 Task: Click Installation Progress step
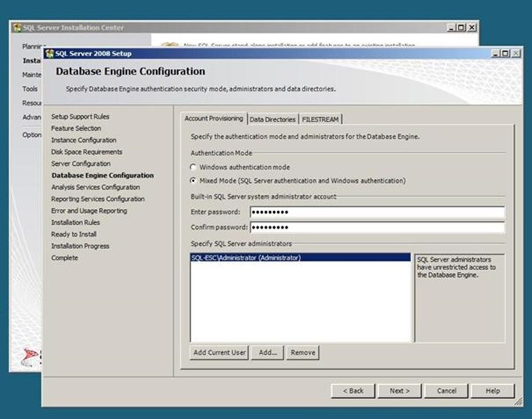(80, 246)
